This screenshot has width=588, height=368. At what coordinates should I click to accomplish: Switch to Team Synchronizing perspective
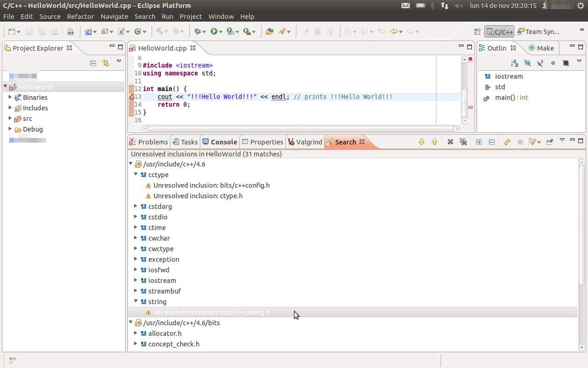pyautogui.click(x=538, y=32)
